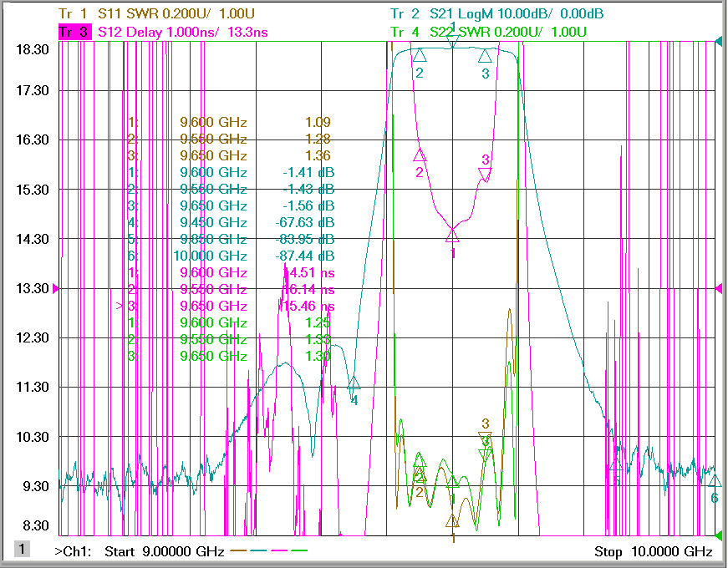Click teal marker 6 at stop frequency
Image resolution: width=728 pixels, height=568 pixels.
pyautogui.click(x=715, y=480)
